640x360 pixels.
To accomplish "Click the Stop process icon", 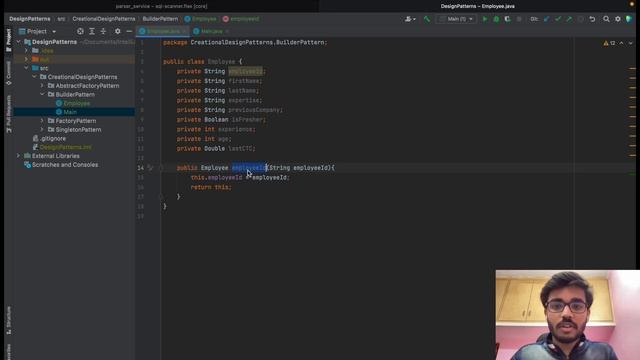I will coord(519,19).
